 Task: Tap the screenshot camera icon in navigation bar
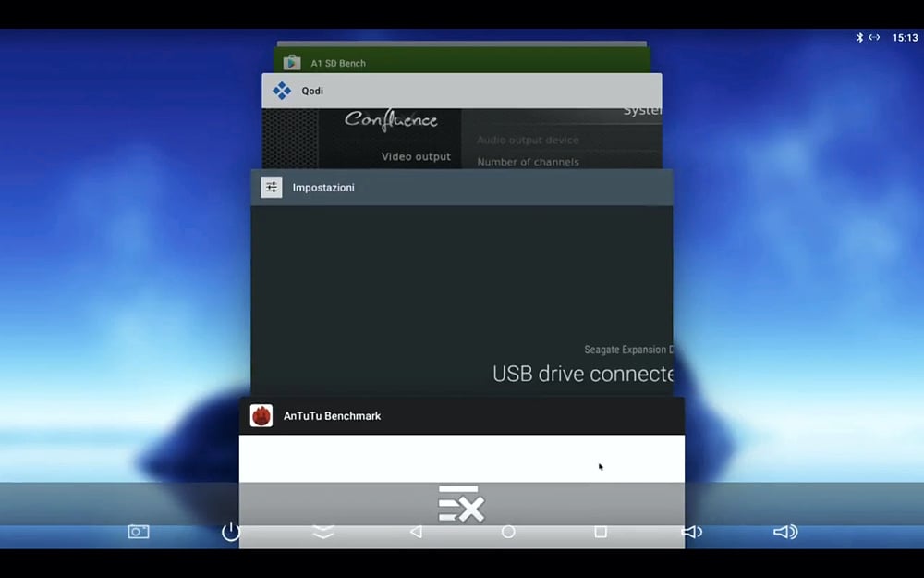click(x=139, y=532)
